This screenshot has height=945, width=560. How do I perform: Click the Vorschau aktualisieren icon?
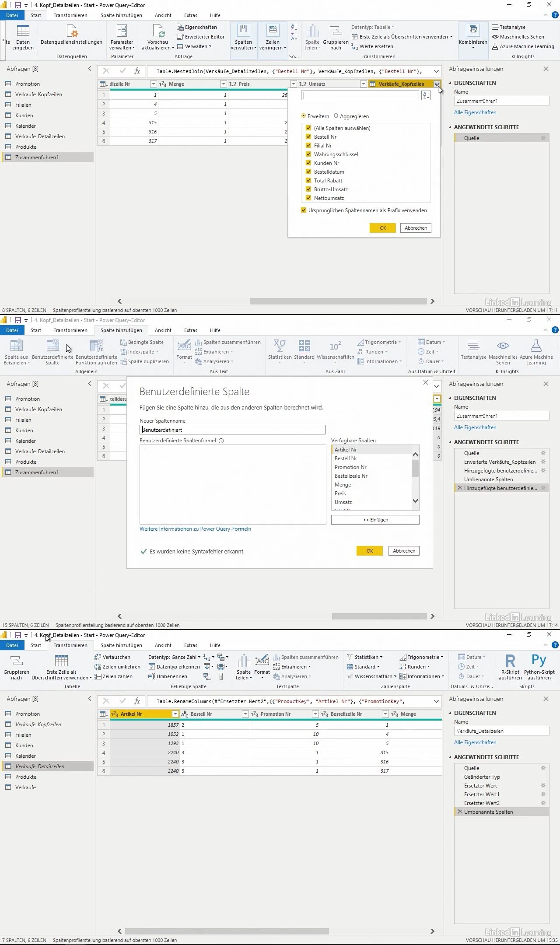(x=158, y=31)
